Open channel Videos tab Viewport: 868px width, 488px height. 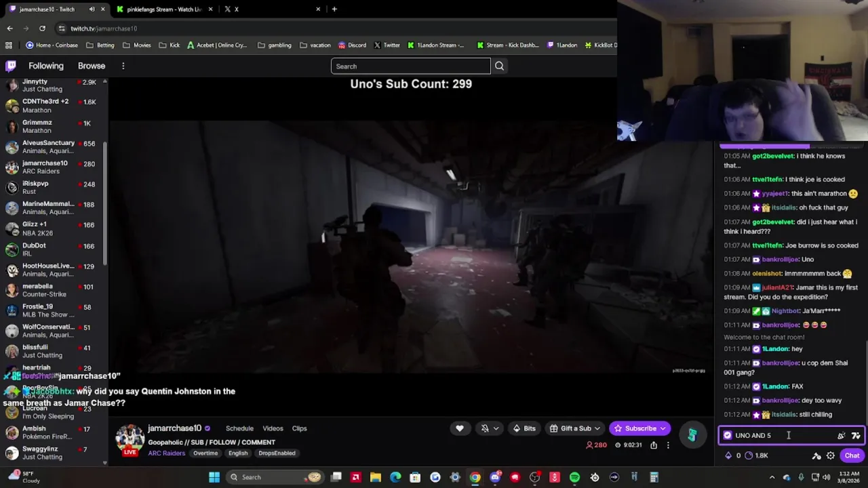tap(273, 428)
